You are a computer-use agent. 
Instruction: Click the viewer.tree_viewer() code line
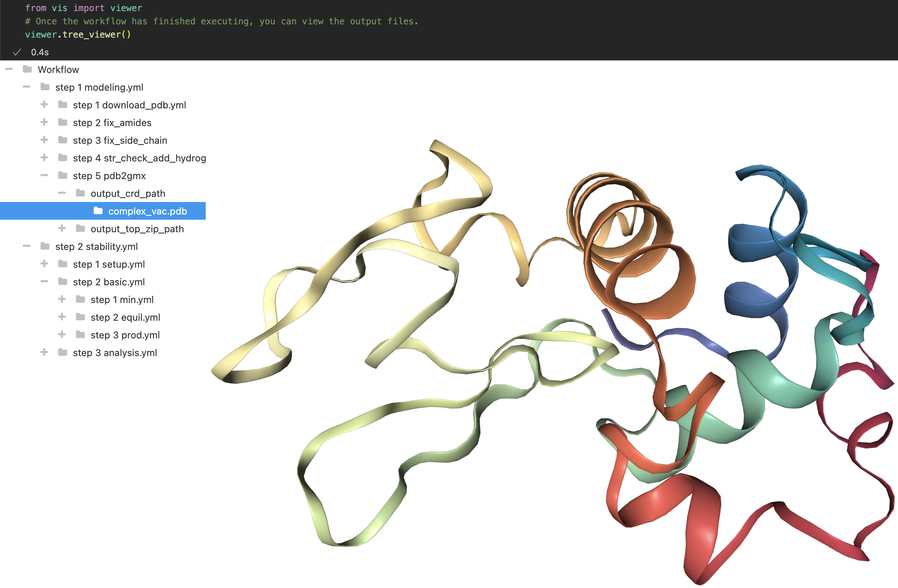[x=78, y=34]
